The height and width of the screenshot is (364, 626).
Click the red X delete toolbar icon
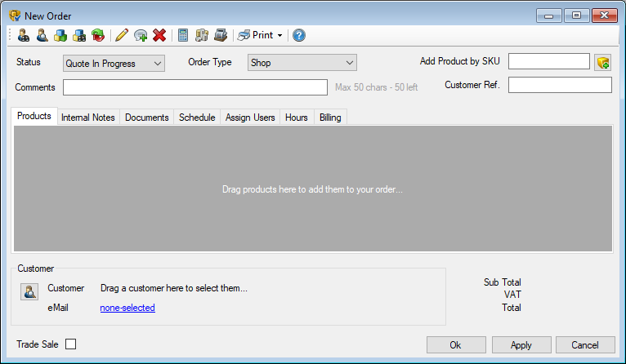pyautogui.click(x=159, y=35)
